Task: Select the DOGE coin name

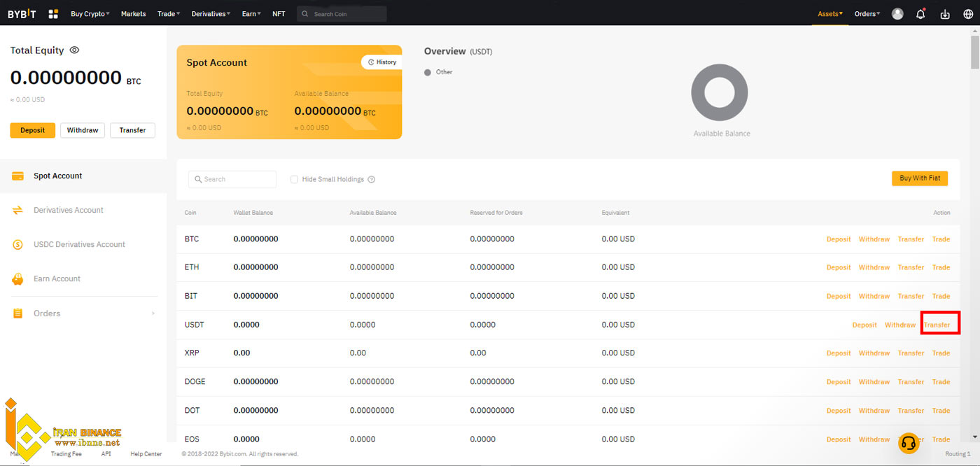Action: tap(195, 382)
